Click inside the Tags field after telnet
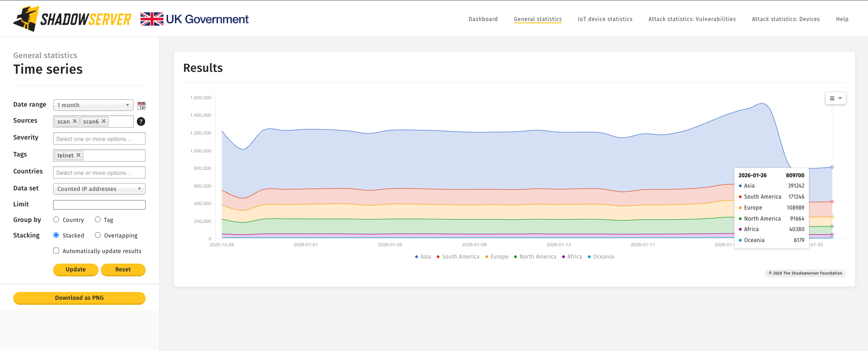 click(114, 155)
